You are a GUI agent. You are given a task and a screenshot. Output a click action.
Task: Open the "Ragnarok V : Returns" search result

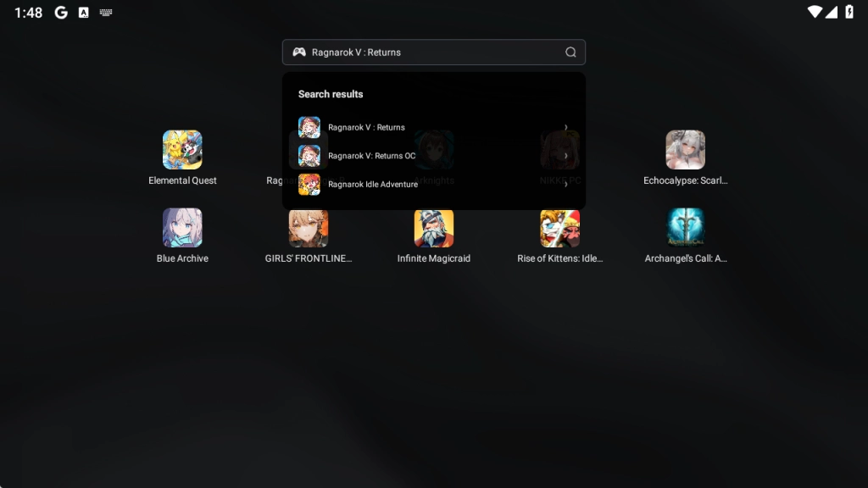click(434, 127)
